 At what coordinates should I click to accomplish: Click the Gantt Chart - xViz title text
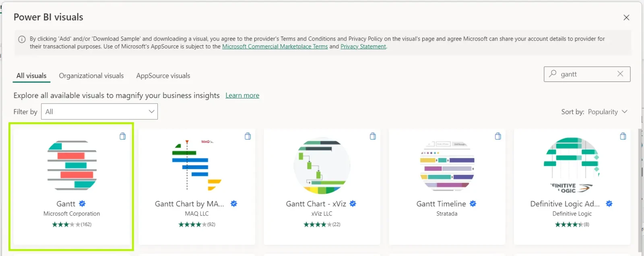[x=316, y=204]
